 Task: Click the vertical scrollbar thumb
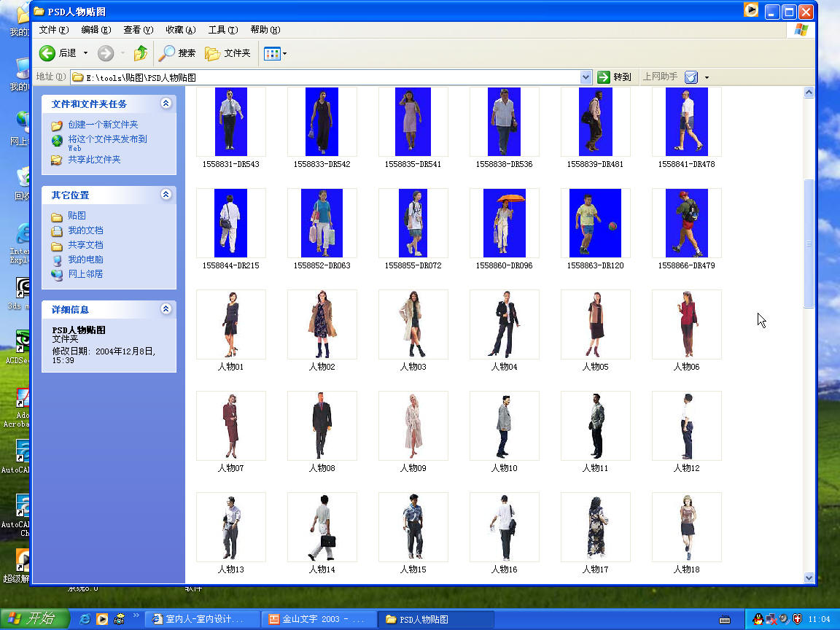[809, 244]
